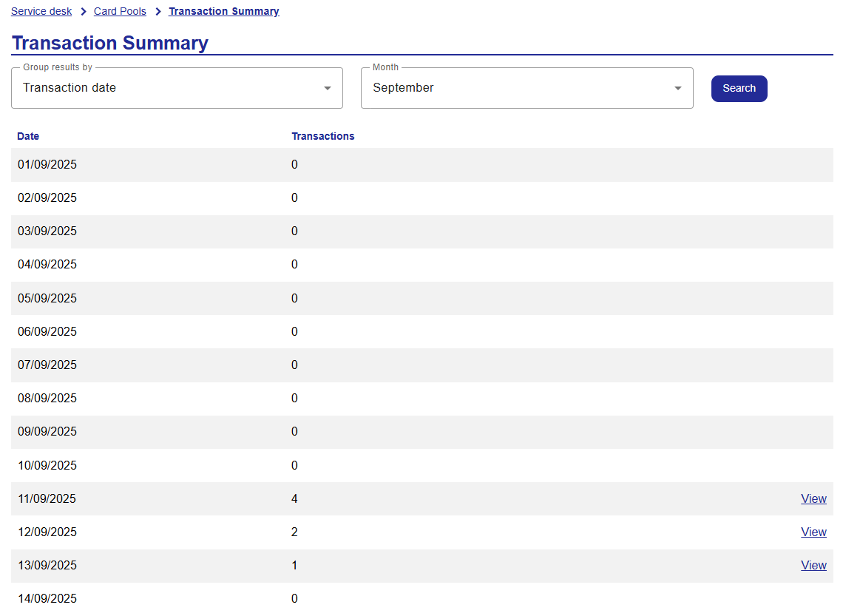Click the Month dropdown arrow icon

(x=678, y=88)
